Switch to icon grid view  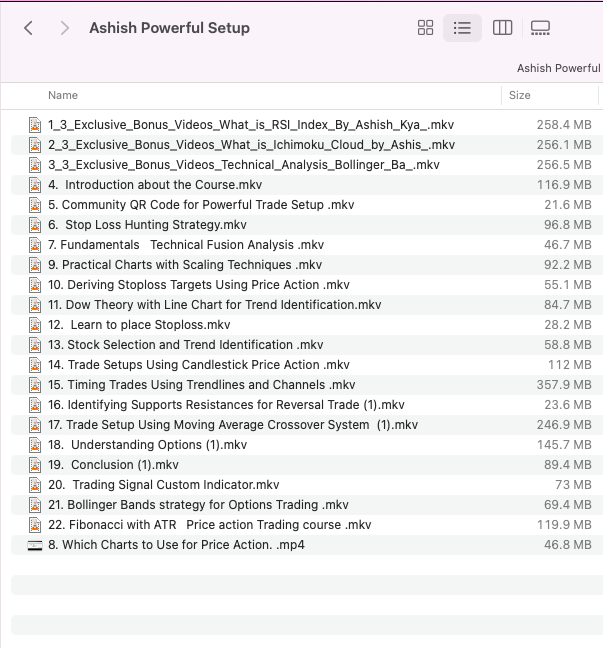(x=425, y=28)
